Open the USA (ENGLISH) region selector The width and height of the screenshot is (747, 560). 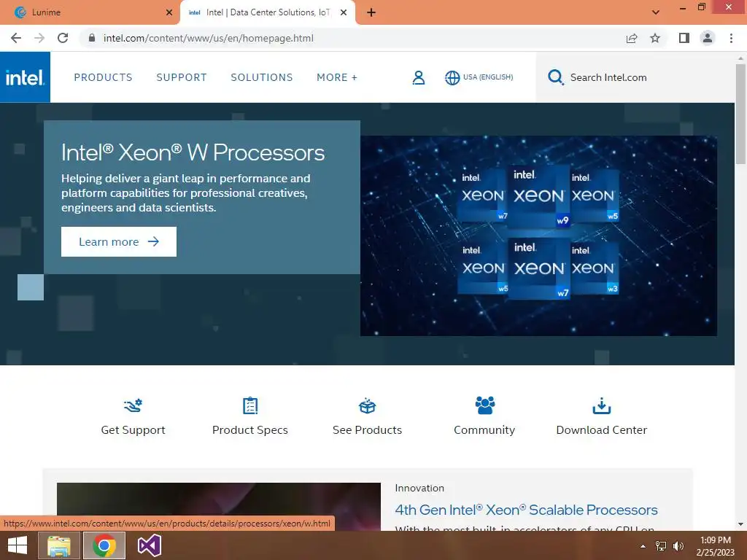coord(488,77)
